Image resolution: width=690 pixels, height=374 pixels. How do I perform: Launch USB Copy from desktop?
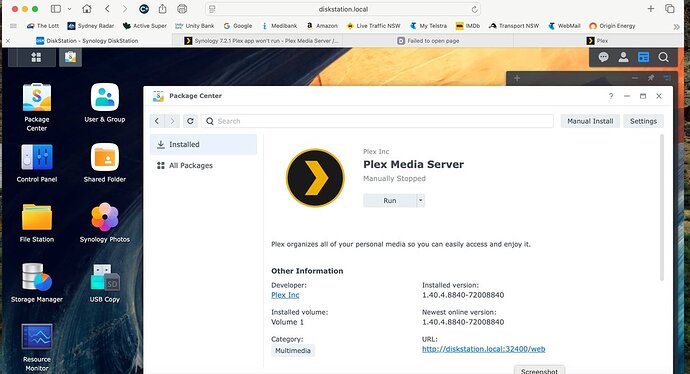pos(105,282)
